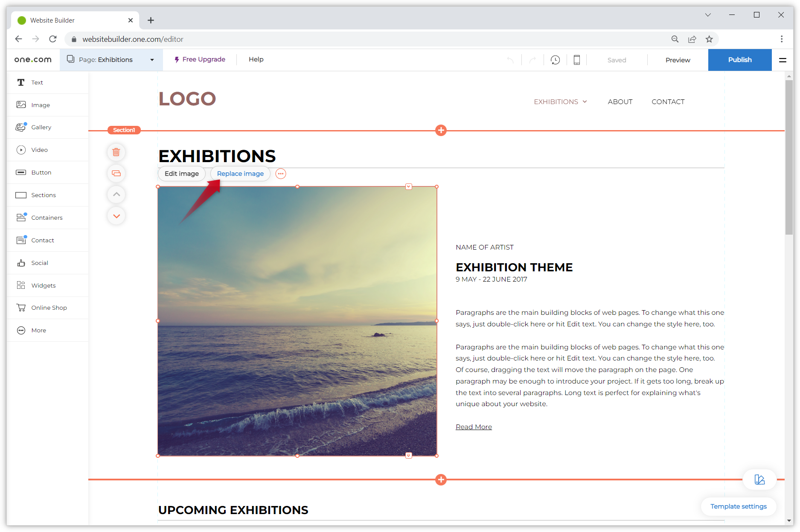Click the Publish button

tap(740, 60)
